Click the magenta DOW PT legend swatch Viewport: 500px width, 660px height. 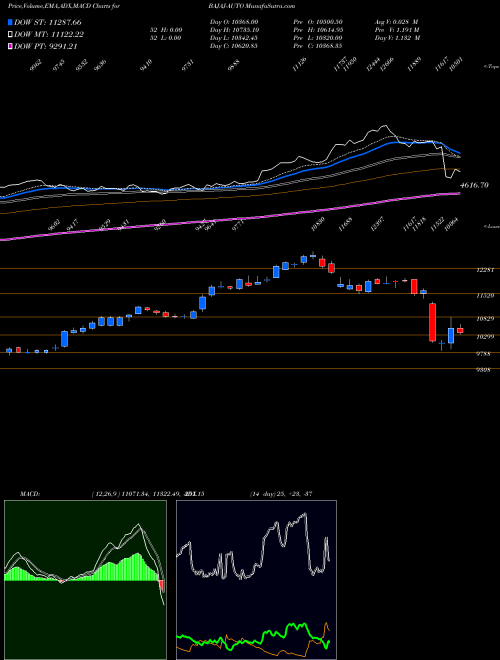(11, 47)
